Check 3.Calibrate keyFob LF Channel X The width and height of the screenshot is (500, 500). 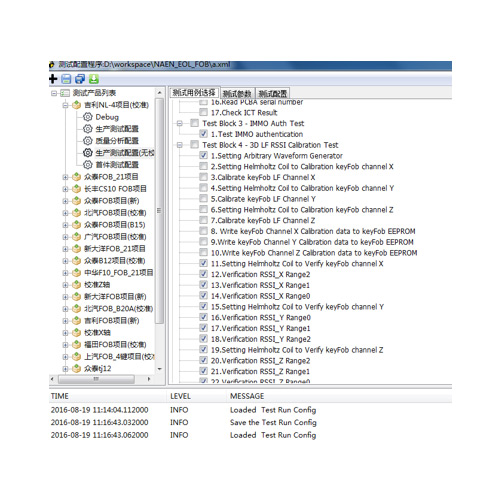pos(203,177)
